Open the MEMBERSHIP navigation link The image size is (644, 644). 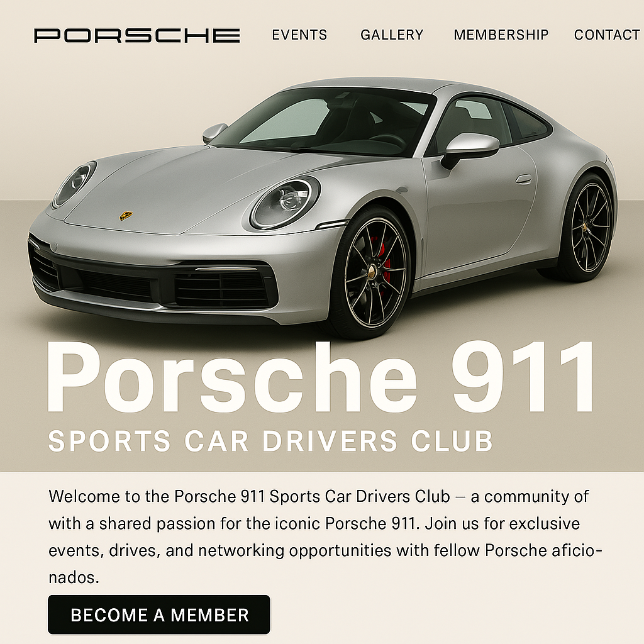(x=501, y=35)
